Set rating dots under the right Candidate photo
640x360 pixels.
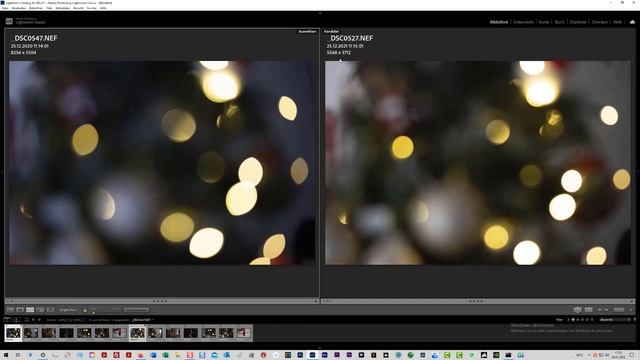476,301
